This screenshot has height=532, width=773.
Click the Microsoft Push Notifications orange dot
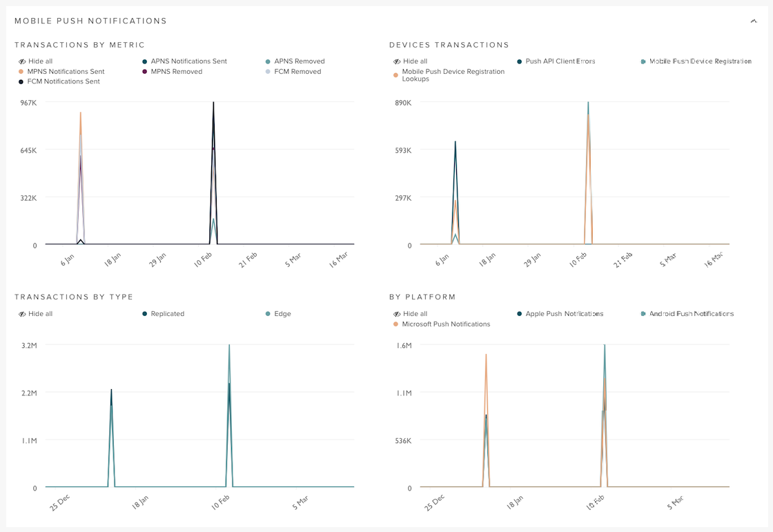395,324
